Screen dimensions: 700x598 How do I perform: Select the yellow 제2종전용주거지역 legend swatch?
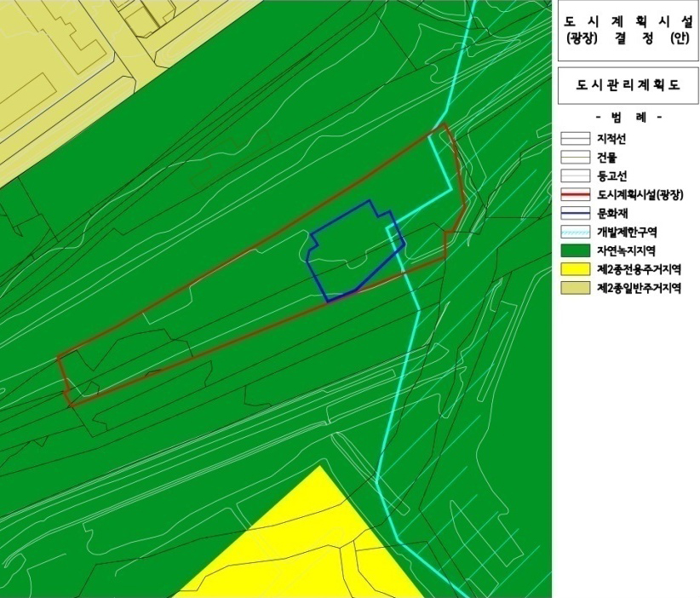tap(578, 270)
